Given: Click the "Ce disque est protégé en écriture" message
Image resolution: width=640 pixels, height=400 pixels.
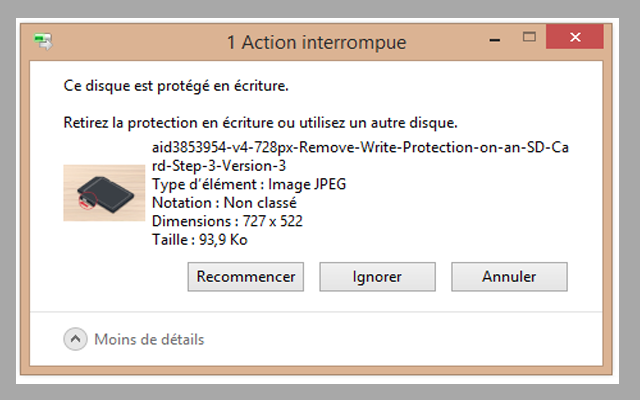Looking at the screenshot, I should click(175, 87).
